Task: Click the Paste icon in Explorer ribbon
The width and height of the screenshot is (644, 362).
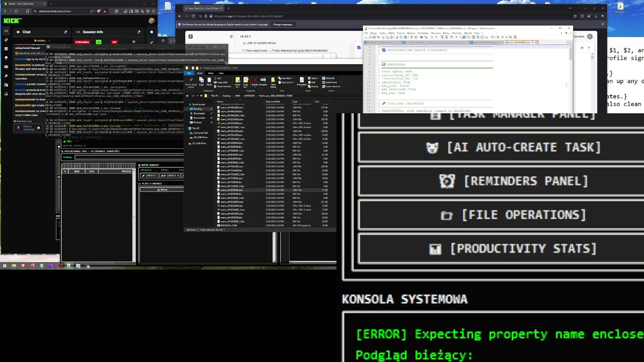Action: pyautogui.click(x=210, y=81)
